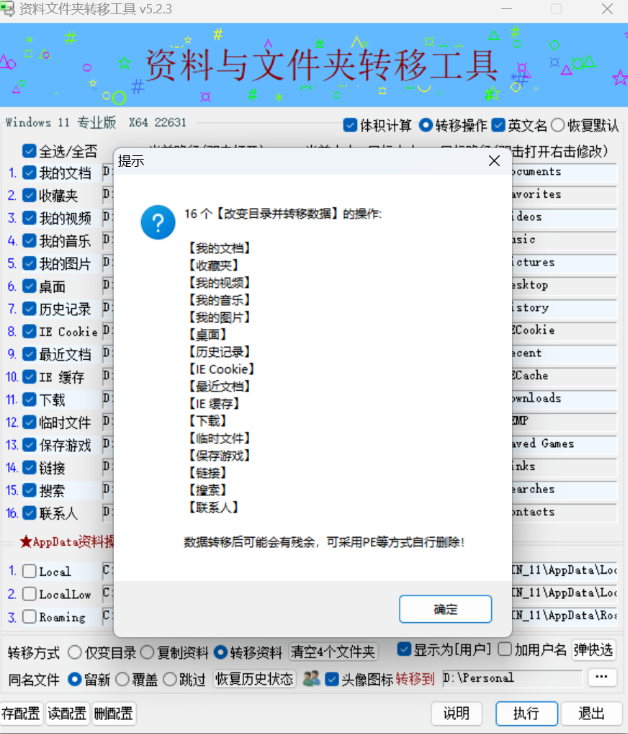Image resolution: width=628 pixels, height=734 pixels.
Task: Open the ··· browse button for target path
Action: tap(601, 677)
